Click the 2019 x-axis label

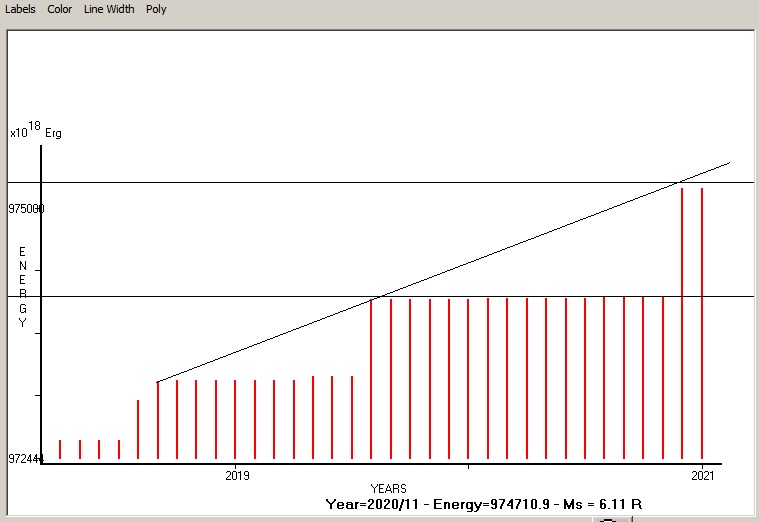[x=235, y=475]
